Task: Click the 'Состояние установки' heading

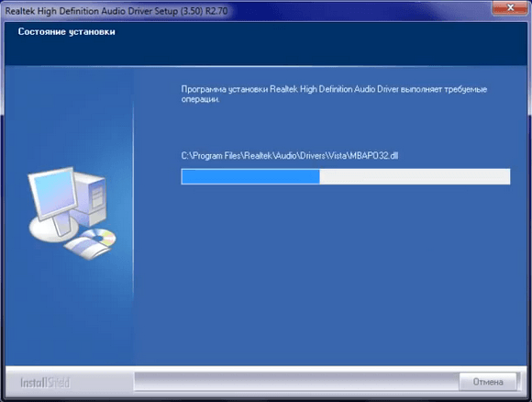Action: pos(66,32)
